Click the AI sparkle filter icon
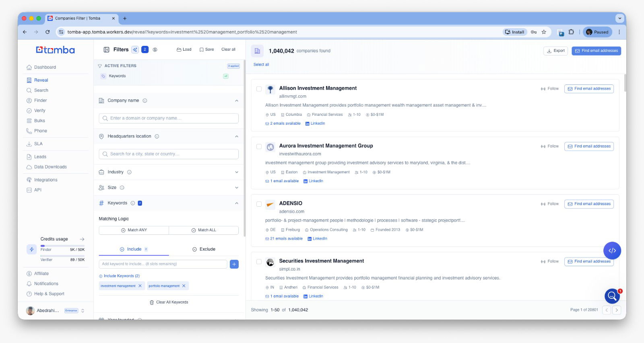 click(x=135, y=49)
